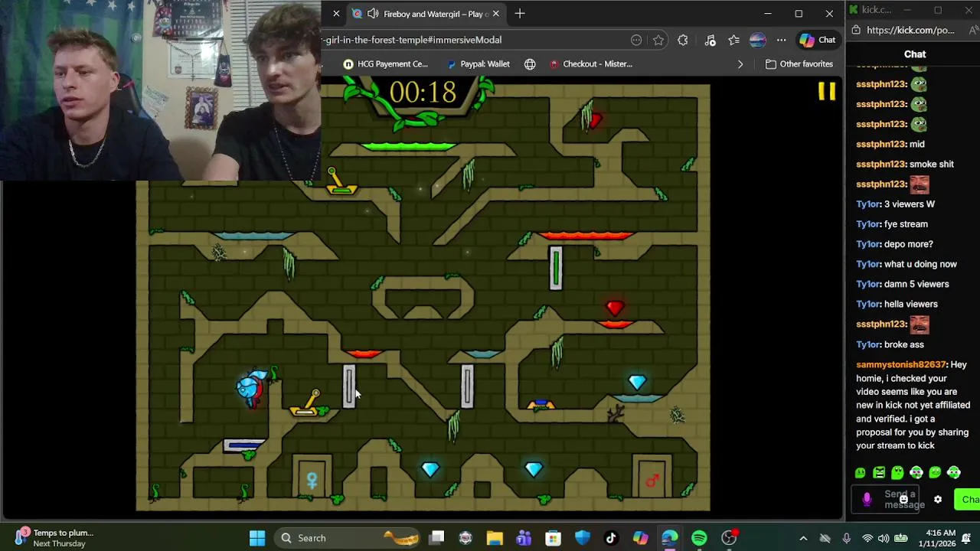Open the favorites list icon
980x551 pixels.
click(x=734, y=40)
